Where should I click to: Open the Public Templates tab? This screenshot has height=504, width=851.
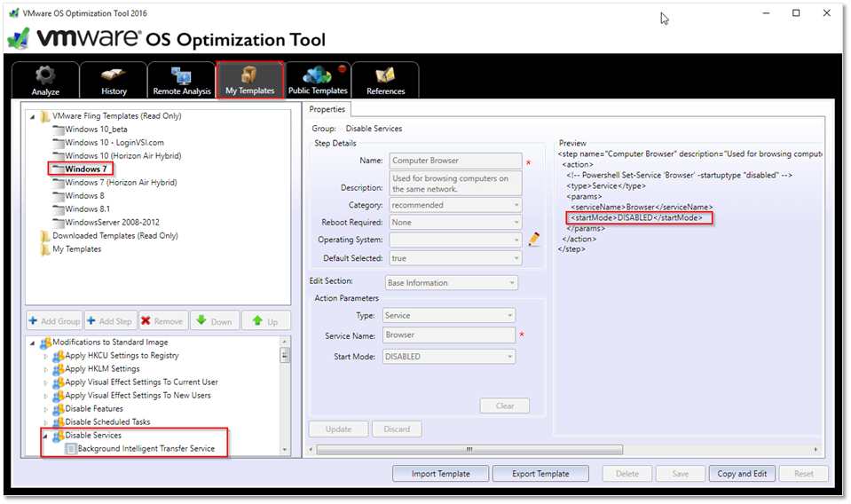point(318,80)
